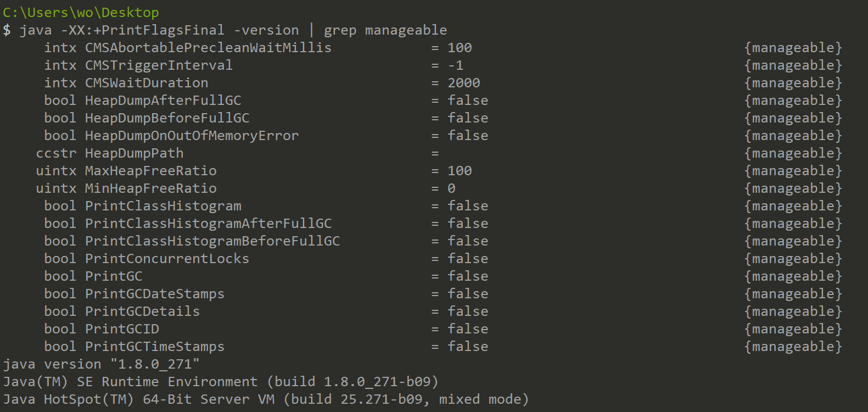Screen dimensions: 868x412
Task: Click the CMSWaitDuration value 2000
Action: 464,83
